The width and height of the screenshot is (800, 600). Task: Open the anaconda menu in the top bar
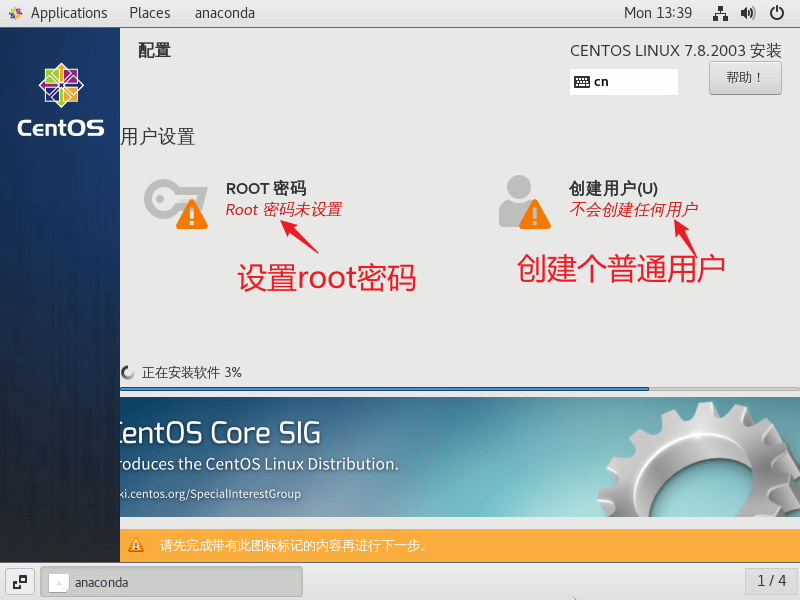[x=224, y=13]
